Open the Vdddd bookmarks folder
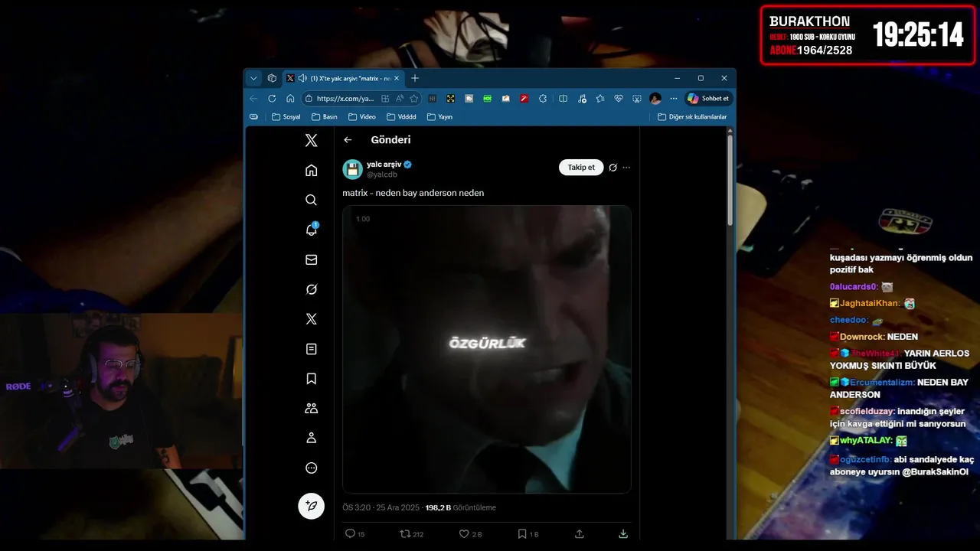This screenshot has height=551, width=980. click(401, 117)
